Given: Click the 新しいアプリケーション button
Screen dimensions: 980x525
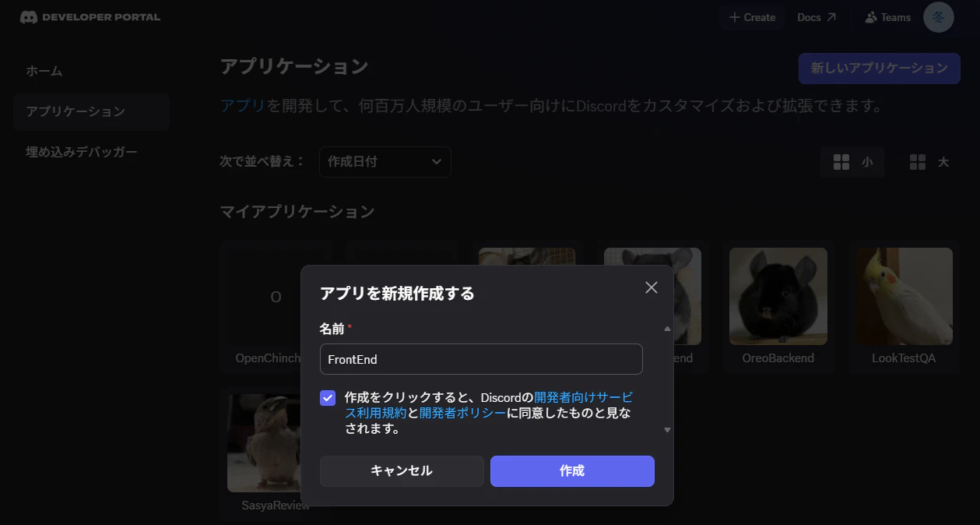Looking at the screenshot, I should [x=880, y=69].
